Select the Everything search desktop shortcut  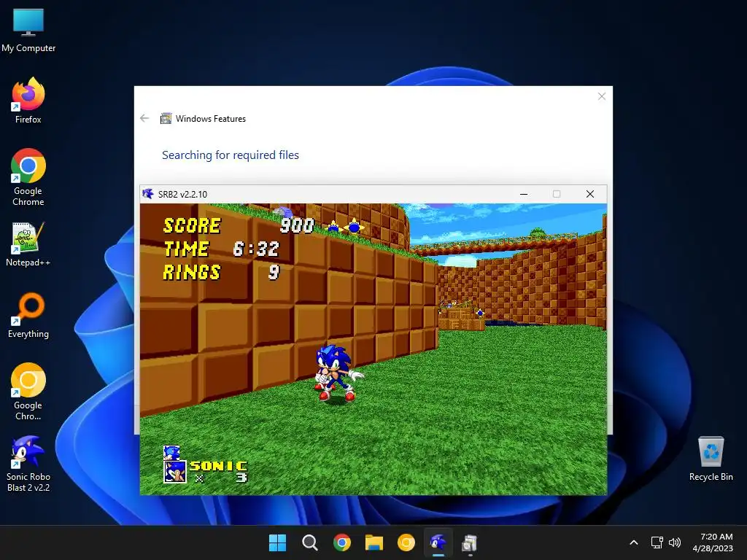tap(28, 315)
